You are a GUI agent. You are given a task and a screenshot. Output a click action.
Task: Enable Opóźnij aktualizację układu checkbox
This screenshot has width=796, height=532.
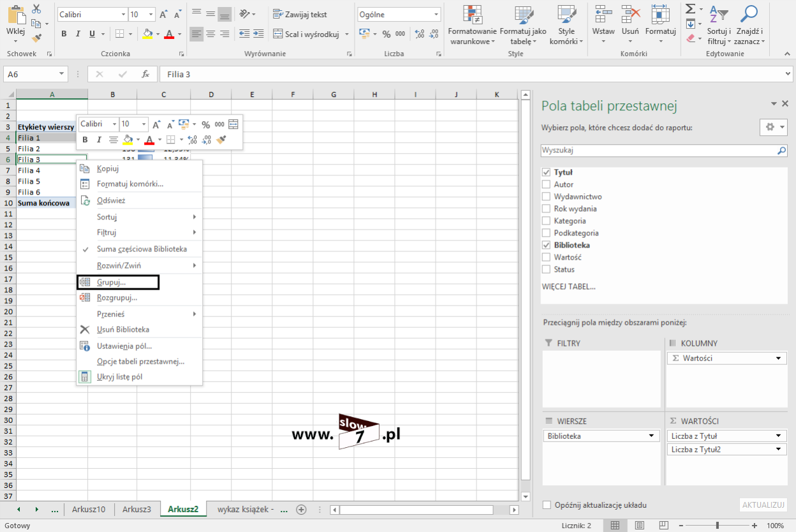tap(547, 505)
